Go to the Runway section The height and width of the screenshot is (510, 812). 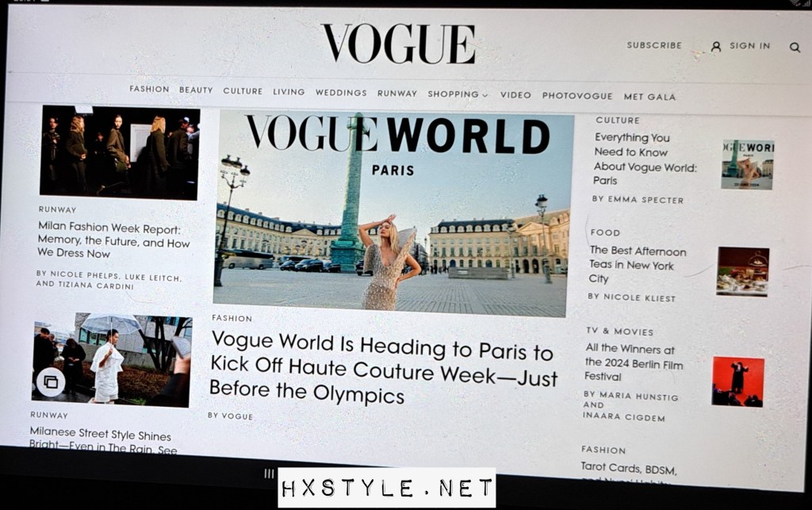point(397,94)
